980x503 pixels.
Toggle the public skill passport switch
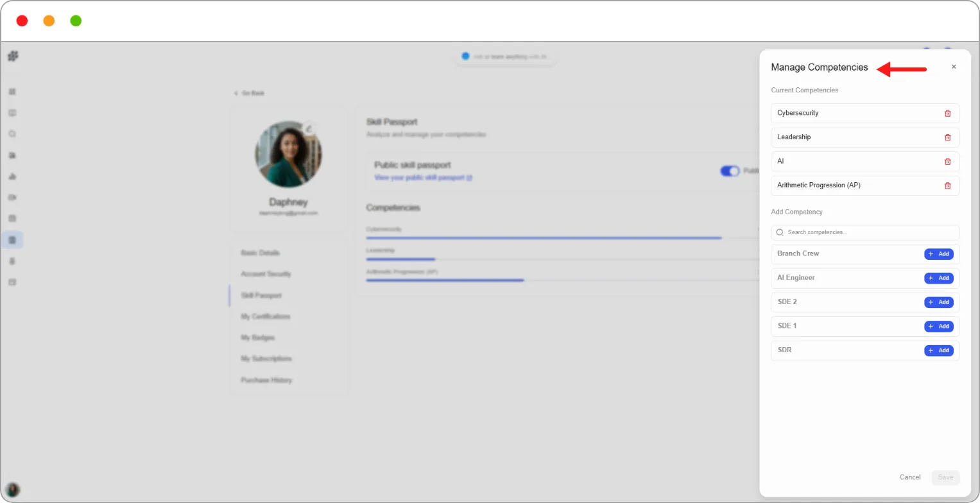tap(730, 171)
